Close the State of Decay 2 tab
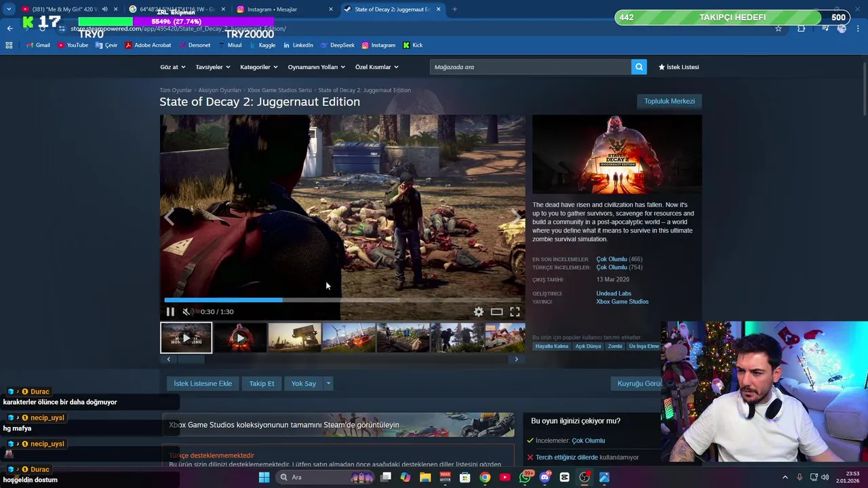 coord(438,9)
